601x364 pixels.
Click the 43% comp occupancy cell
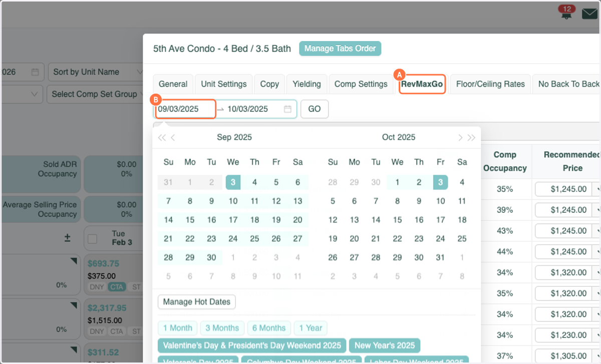tap(505, 231)
